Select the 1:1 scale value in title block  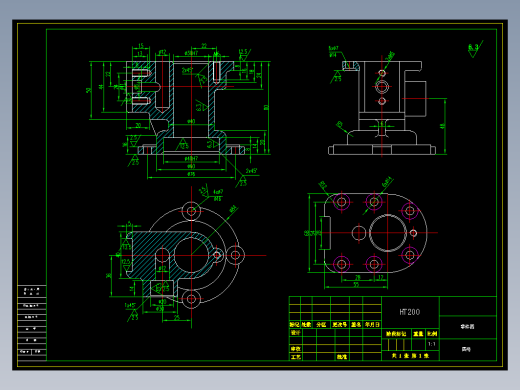(432, 344)
